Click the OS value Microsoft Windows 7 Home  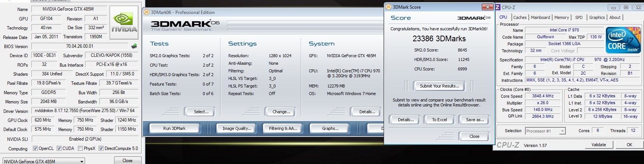351,94
